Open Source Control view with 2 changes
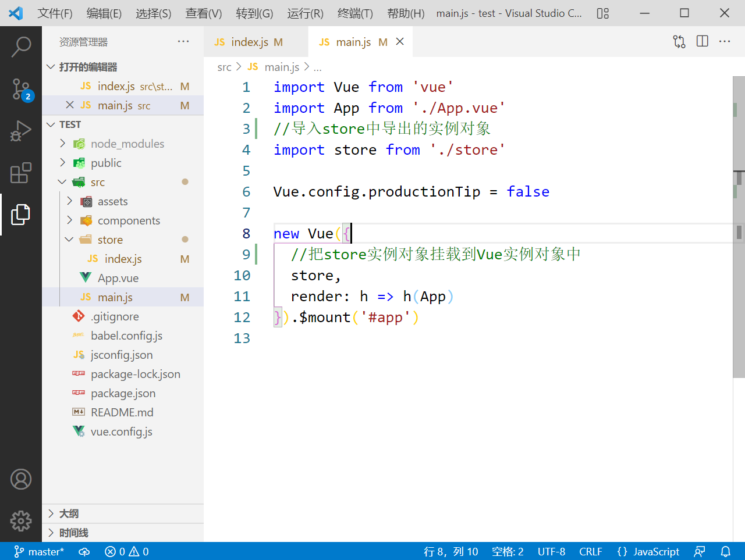The image size is (745, 560). [x=21, y=89]
